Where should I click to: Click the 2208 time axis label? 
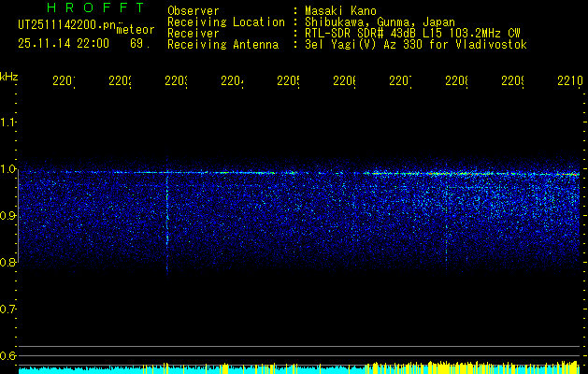[456, 81]
